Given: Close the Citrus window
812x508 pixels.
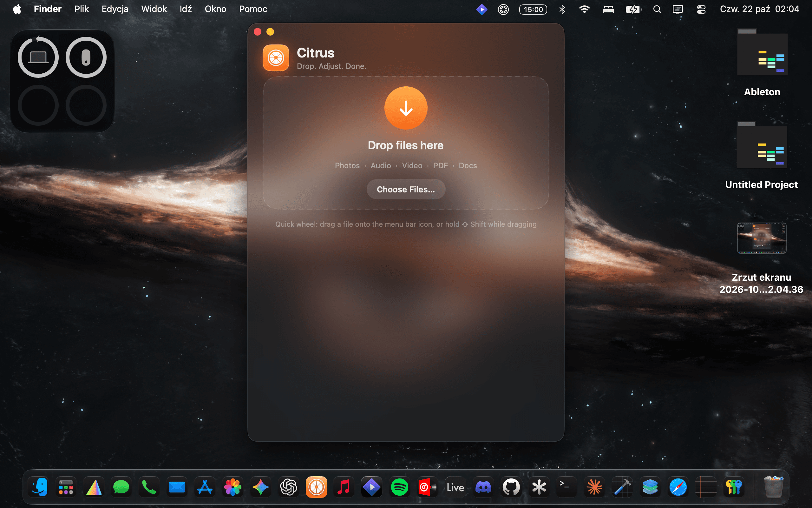Looking at the screenshot, I should coord(257,32).
